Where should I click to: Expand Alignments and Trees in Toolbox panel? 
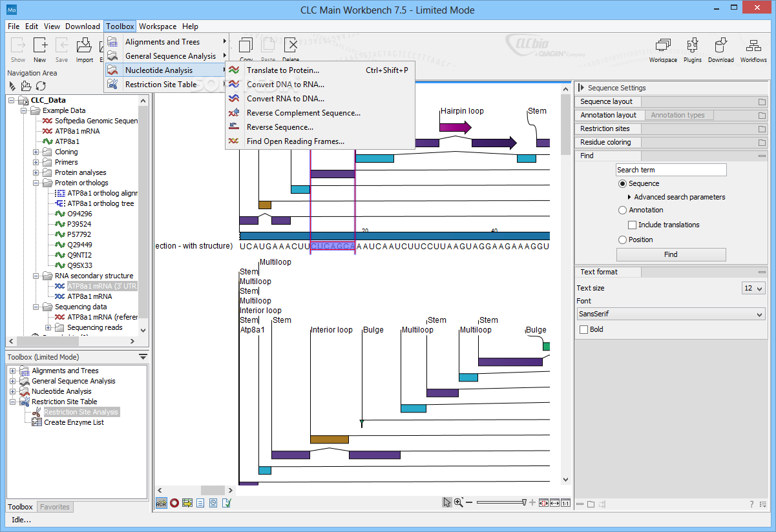tap(13, 371)
